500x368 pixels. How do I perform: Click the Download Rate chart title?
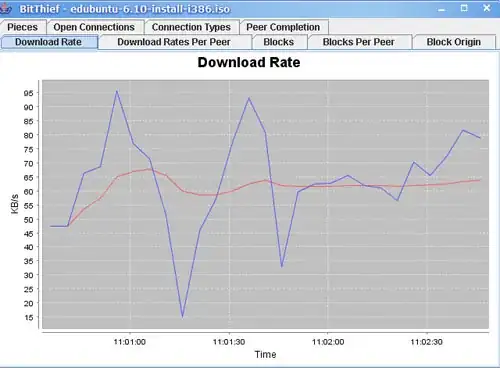tap(249, 62)
